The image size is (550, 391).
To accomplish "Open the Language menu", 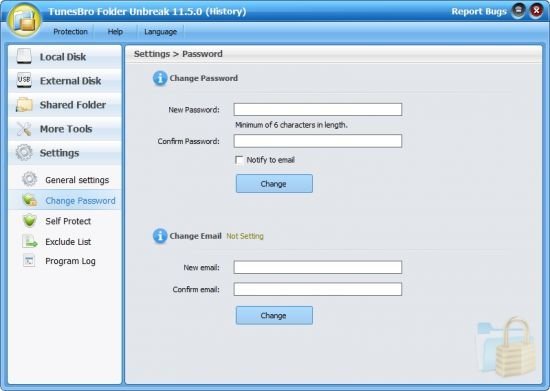I will [x=160, y=32].
